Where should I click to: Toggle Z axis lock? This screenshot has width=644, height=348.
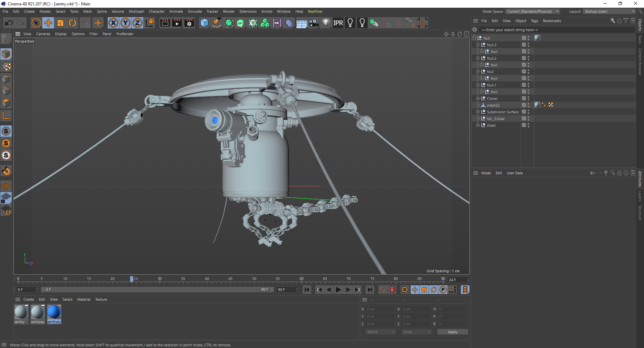(x=138, y=23)
